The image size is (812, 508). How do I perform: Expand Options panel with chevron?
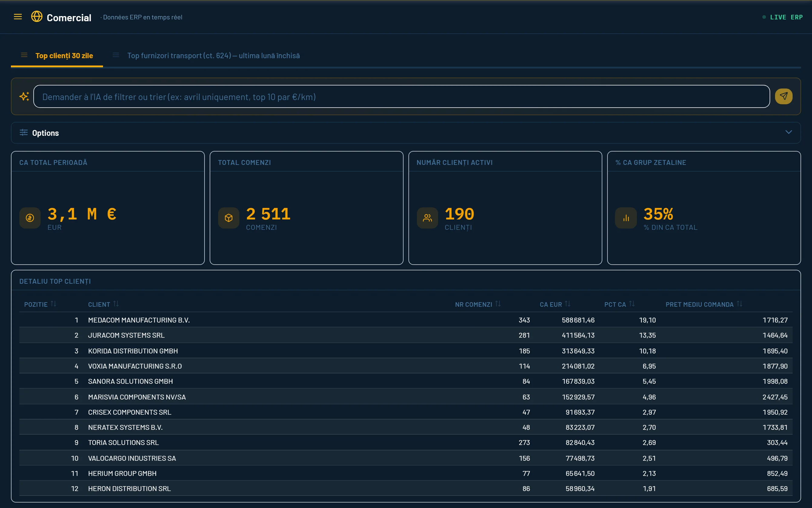pyautogui.click(x=789, y=132)
